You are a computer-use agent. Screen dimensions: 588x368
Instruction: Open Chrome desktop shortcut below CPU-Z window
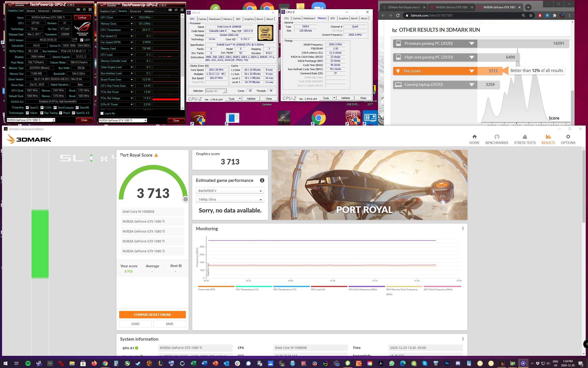point(318,118)
